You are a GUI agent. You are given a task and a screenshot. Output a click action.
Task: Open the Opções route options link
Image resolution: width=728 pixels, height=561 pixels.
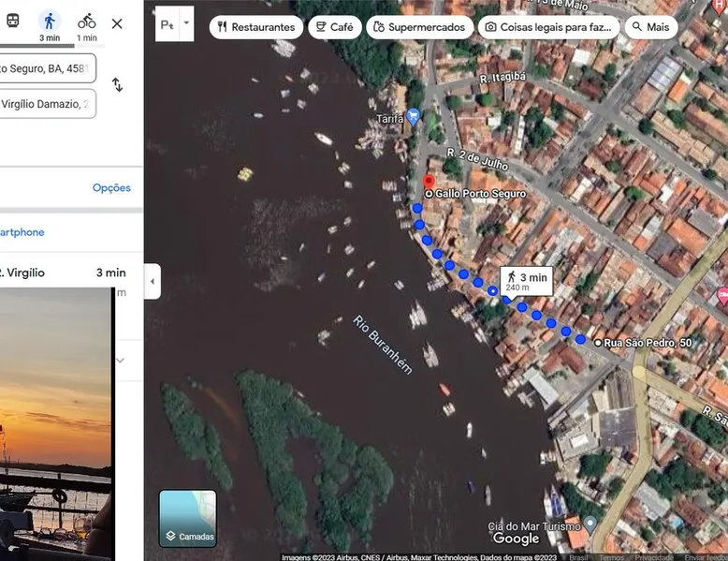coord(111,188)
